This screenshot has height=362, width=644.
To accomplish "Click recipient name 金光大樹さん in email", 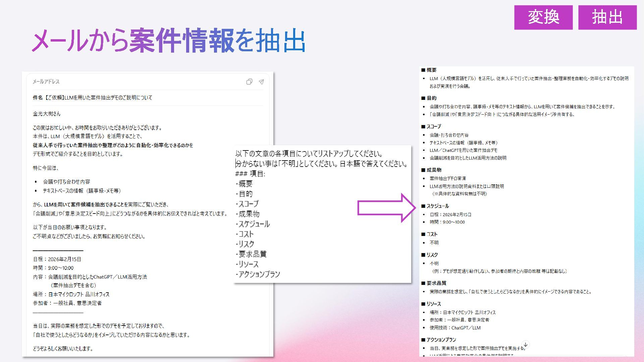I will pos(47,114).
